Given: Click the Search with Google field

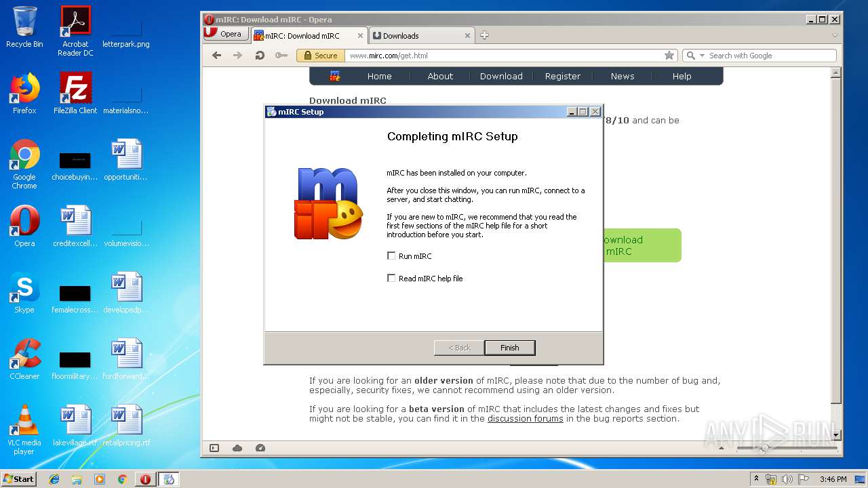Looking at the screenshot, I should tap(770, 56).
